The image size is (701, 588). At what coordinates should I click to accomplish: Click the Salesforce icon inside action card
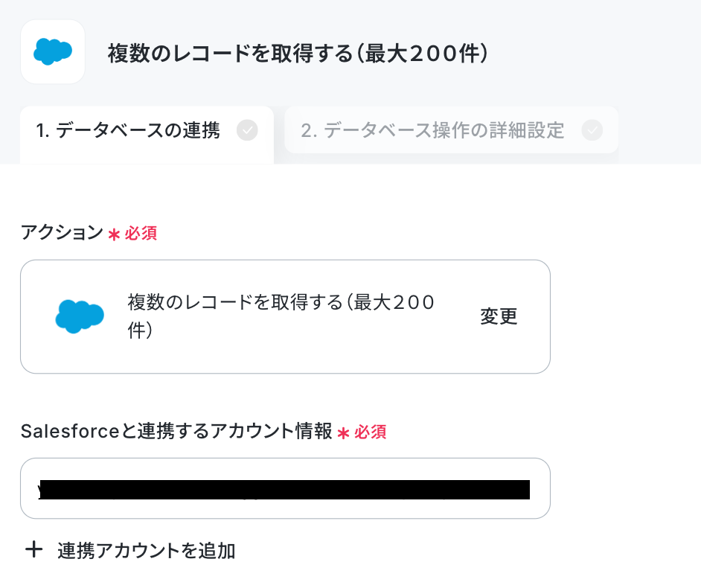(80, 316)
